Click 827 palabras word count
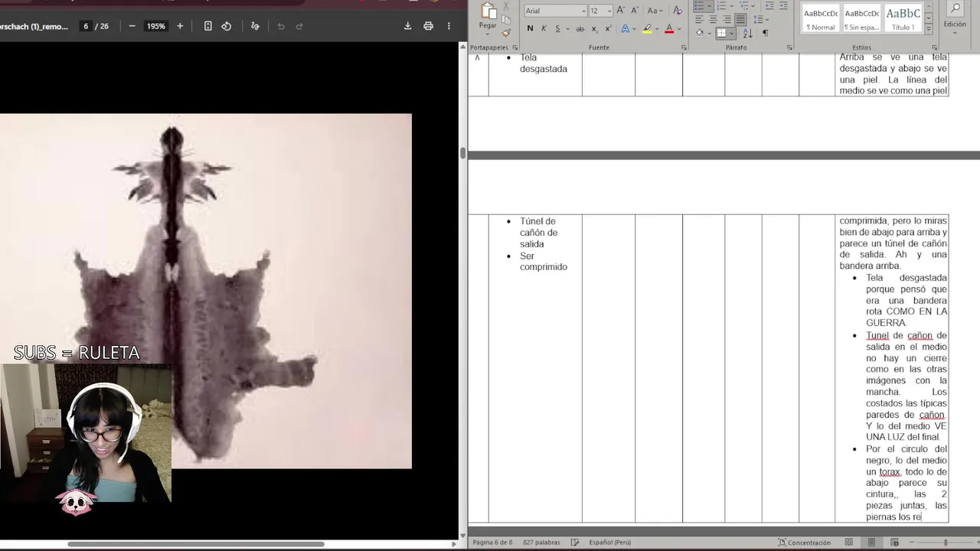Viewport: 980px width, 551px height. click(541, 543)
